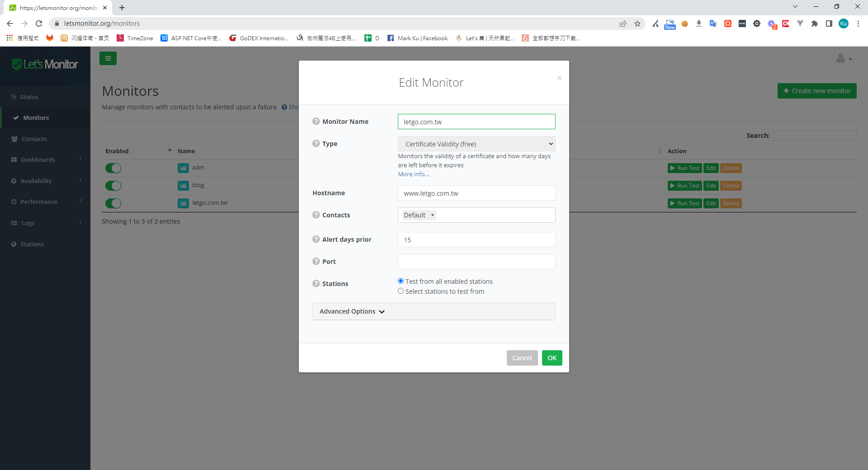Click the help icon beside Monitor Name
The width and height of the screenshot is (868, 470).
coord(316,121)
